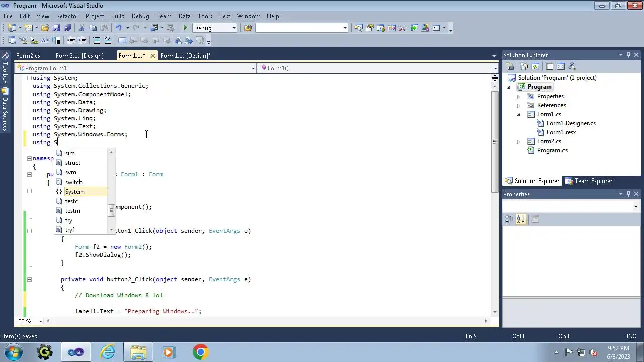The width and height of the screenshot is (644, 362).
Task: Collapse the Form1 class outlining region
Action: [x=29, y=174]
